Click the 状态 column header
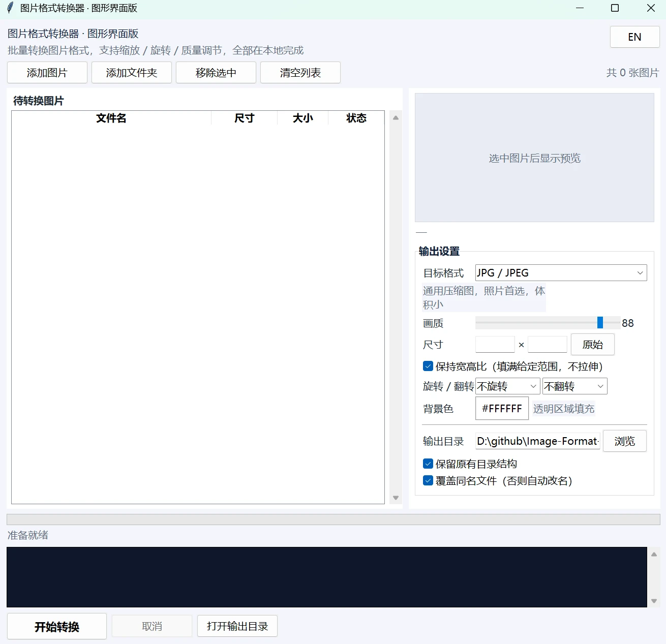 (x=356, y=118)
